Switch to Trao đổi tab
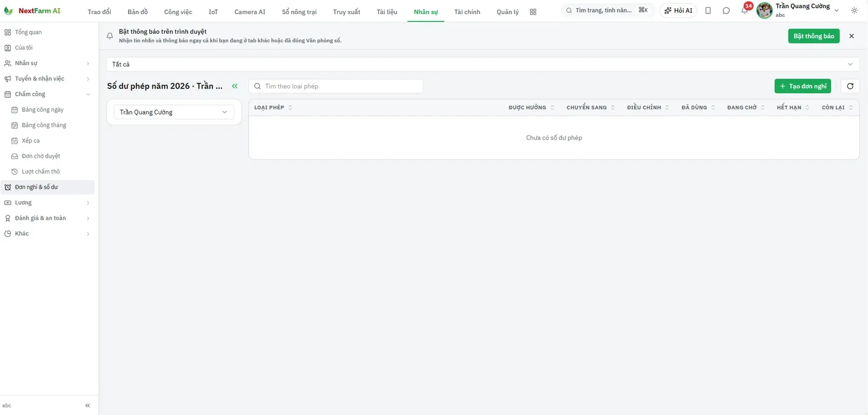This screenshot has width=868, height=415. pyautogui.click(x=99, y=12)
